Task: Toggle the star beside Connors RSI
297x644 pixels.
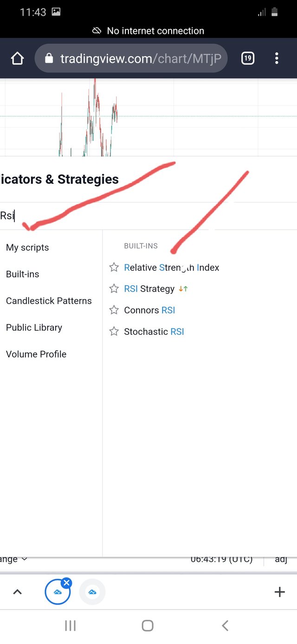Action: point(114,310)
